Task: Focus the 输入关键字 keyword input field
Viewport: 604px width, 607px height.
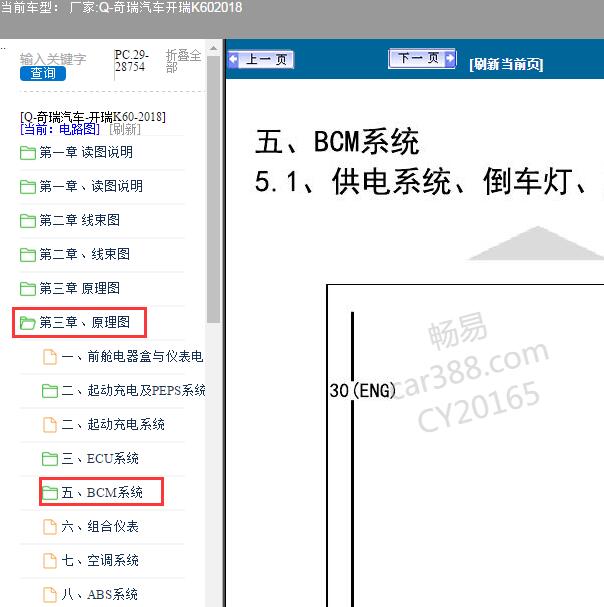Action: (53, 59)
